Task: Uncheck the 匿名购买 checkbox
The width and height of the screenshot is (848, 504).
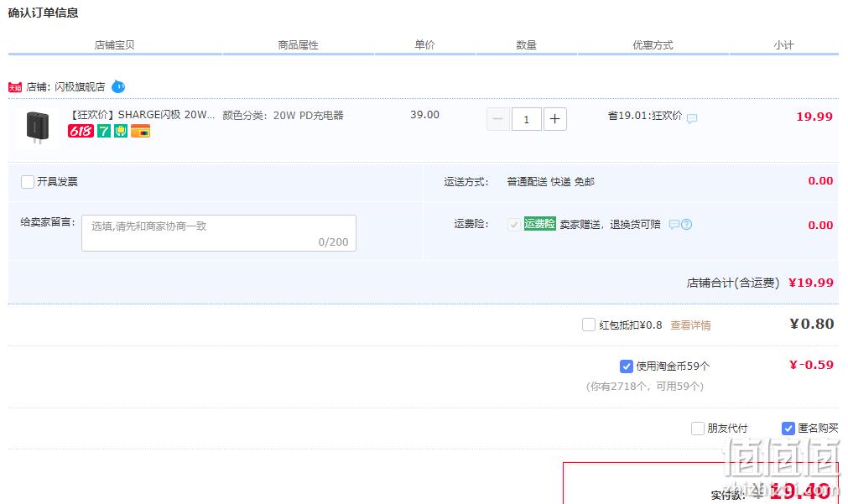Action: (788, 429)
